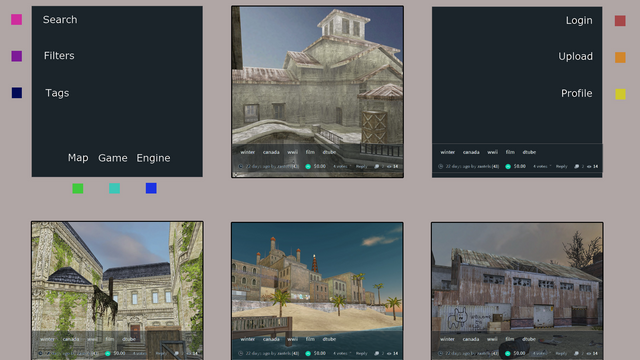Switch to the Engine tab

point(153,158)
